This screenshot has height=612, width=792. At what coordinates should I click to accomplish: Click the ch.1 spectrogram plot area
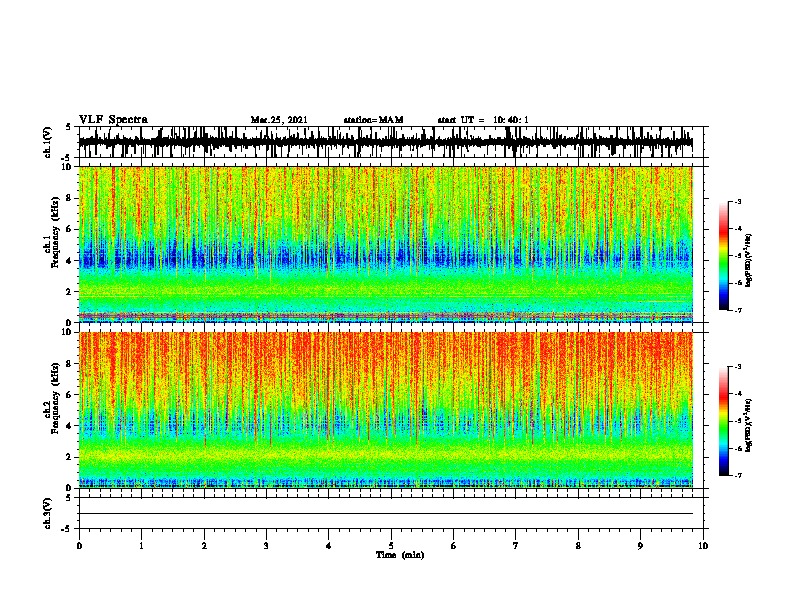tap(385, 244)
